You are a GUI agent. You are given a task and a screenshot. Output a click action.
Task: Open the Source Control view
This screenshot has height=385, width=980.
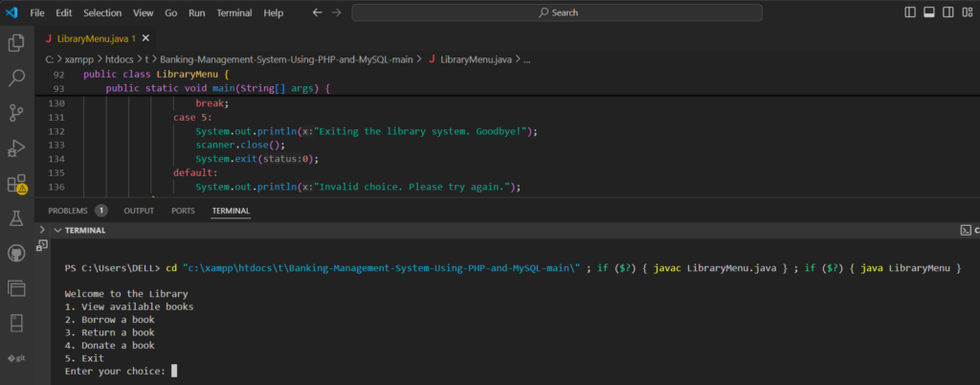16,113
